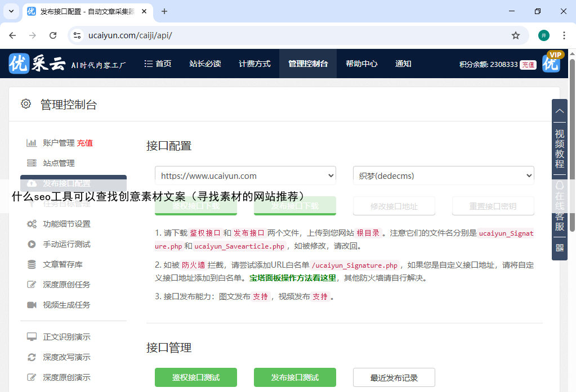
Task: Click the Ucaiyun logo in header
Action: click(x=37, y=64)
